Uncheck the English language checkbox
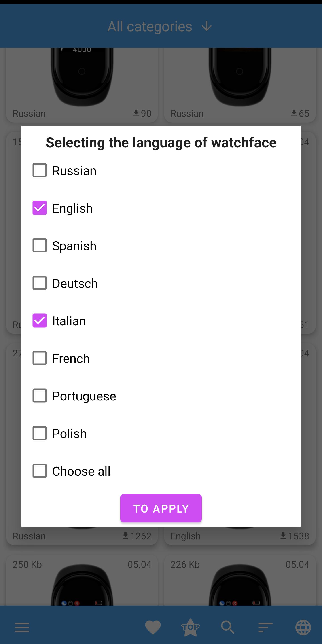 [40, 208]
